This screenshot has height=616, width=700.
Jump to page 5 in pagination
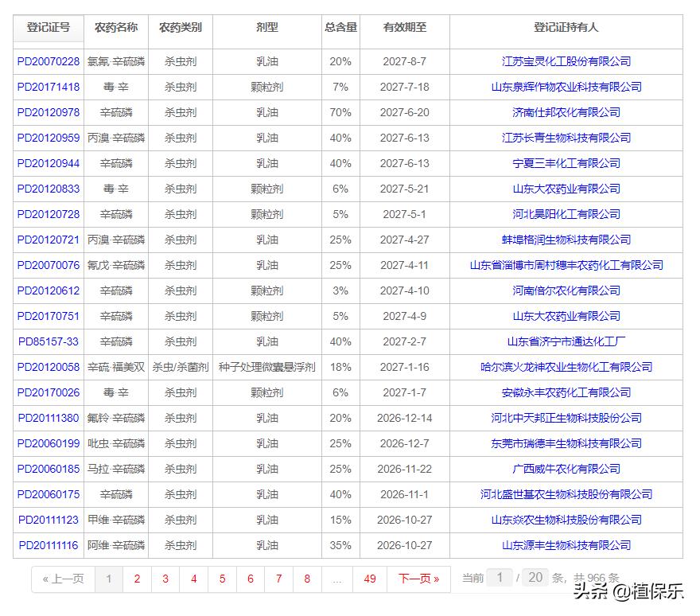click(x=222, y=579)
